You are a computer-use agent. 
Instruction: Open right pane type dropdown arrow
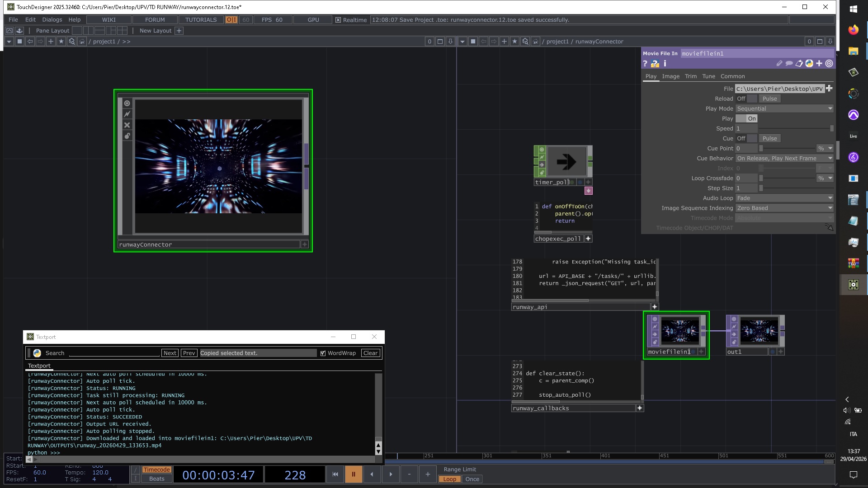462,42
